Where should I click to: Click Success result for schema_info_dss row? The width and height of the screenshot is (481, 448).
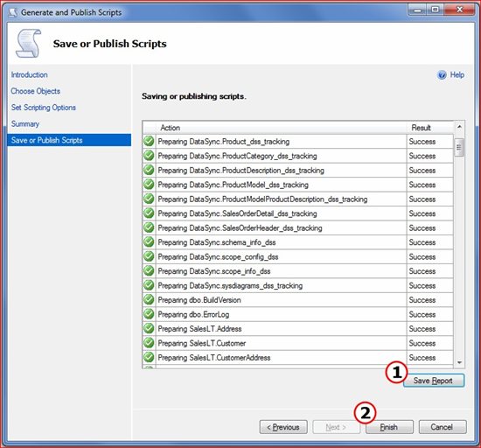[x=422, y=242]
